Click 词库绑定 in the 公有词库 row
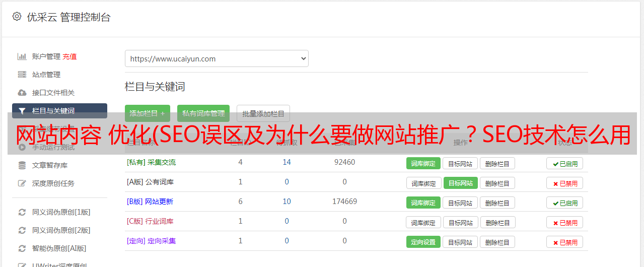 [x=423, y=183]
